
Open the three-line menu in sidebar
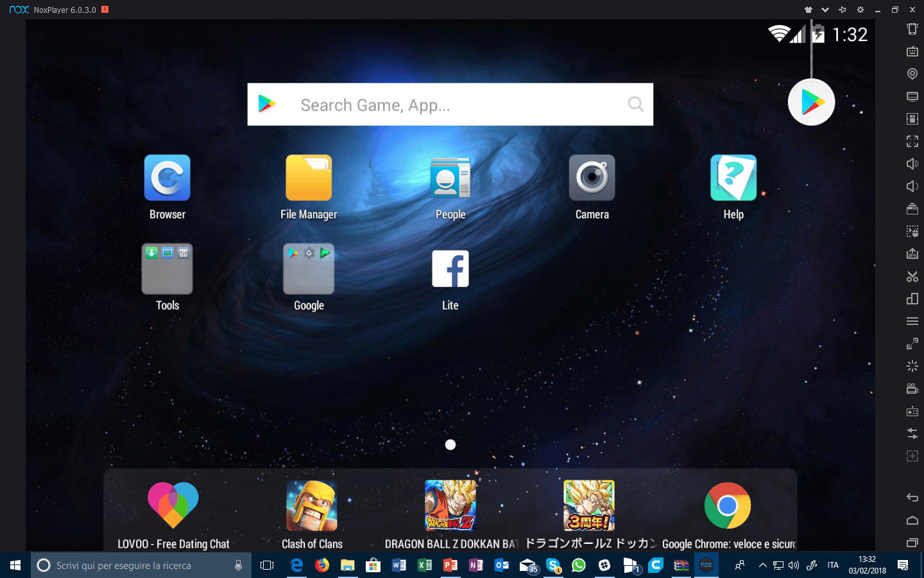[x=912, y=321]
